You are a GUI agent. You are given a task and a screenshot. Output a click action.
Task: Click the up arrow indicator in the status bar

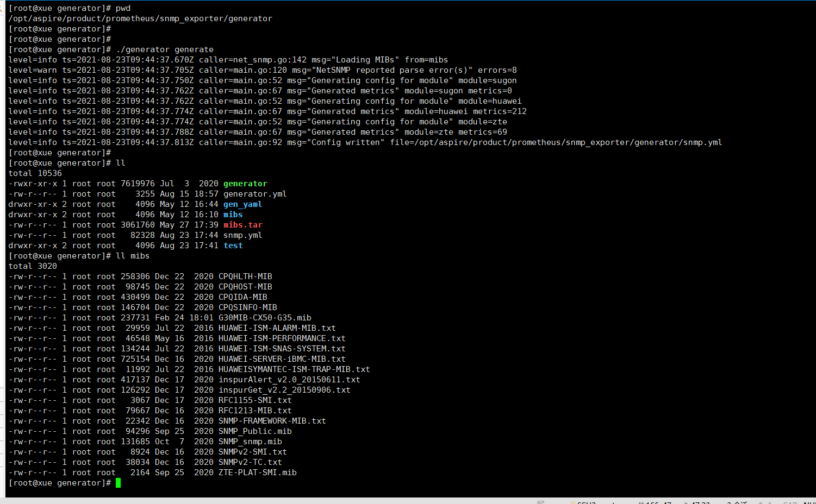[x=761, y=502]
